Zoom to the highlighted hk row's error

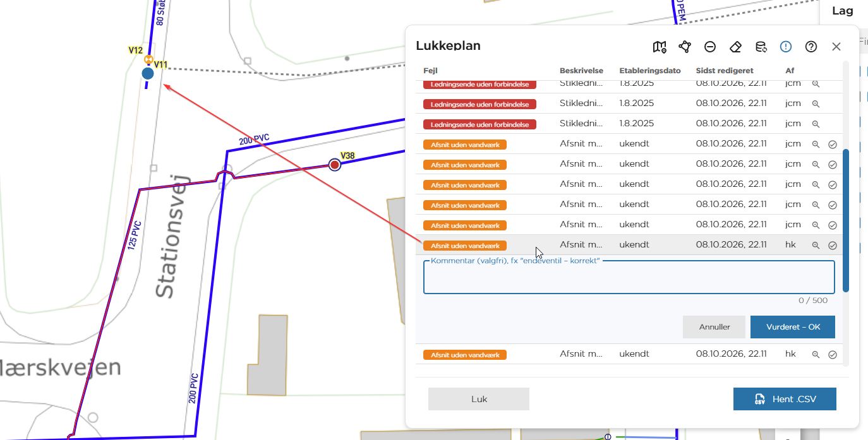tap(816, 245)
